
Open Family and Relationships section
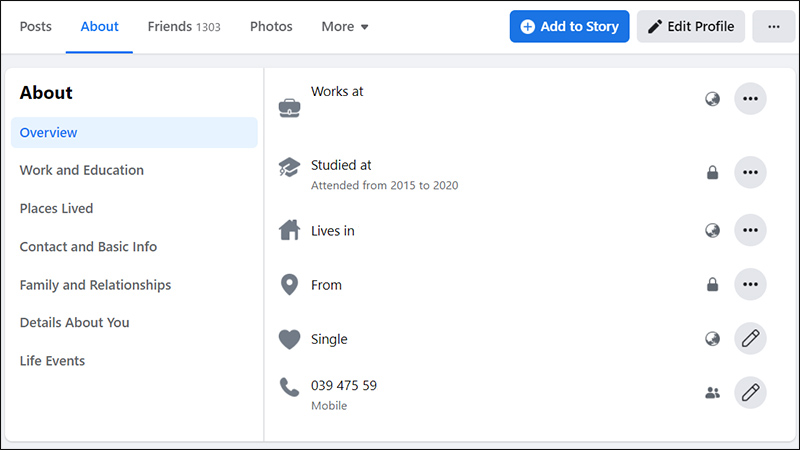[x=95, y=285]
